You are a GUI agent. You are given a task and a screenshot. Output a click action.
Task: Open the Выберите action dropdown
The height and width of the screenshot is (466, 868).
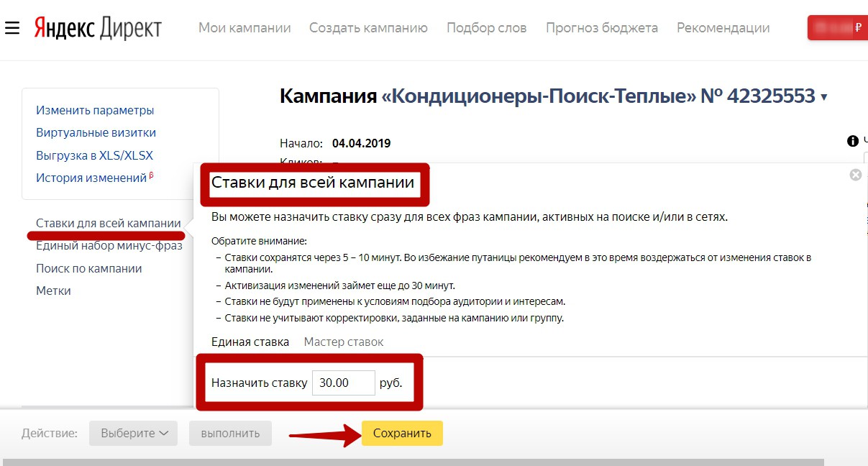click(134, 433)
